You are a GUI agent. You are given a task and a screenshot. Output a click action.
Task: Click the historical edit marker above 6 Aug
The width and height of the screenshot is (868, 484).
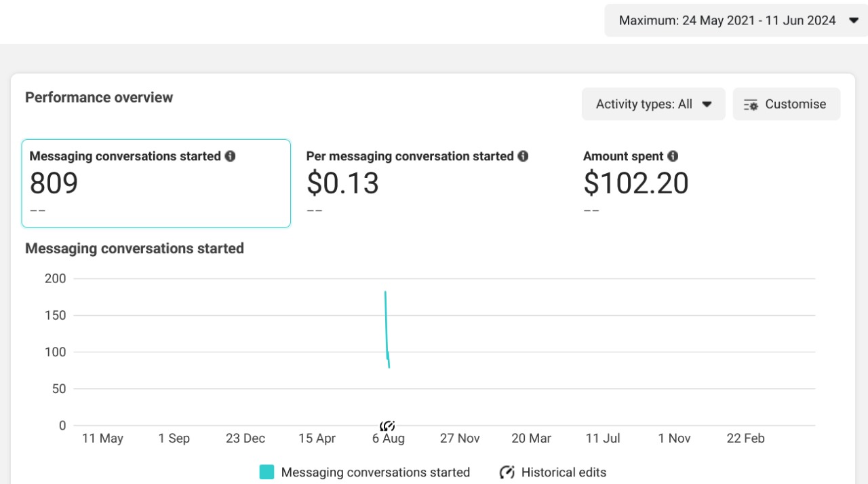[x=387, y=426]
